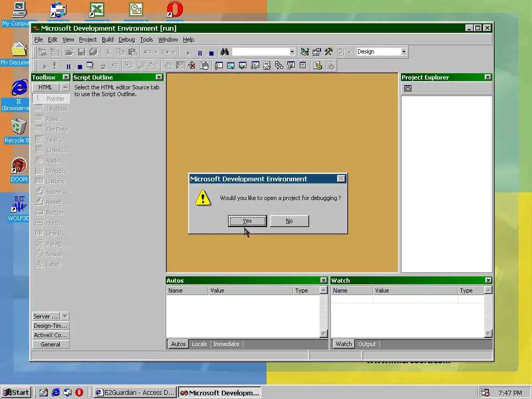Select the HTML tab in the Toolbox
The height and width of the screenshot is (399, 532).
tap(45, 87)
